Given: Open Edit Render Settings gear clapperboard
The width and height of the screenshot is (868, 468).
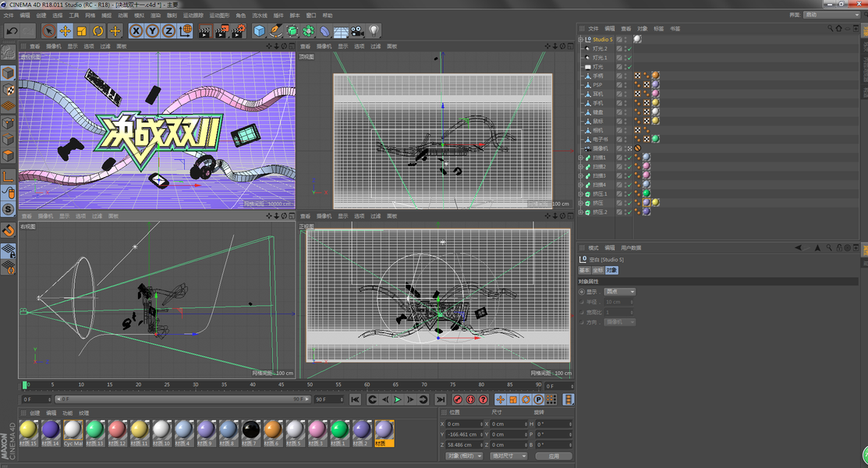Looking at the screenshot, I should pyautogui.click(x=238, y=31).
